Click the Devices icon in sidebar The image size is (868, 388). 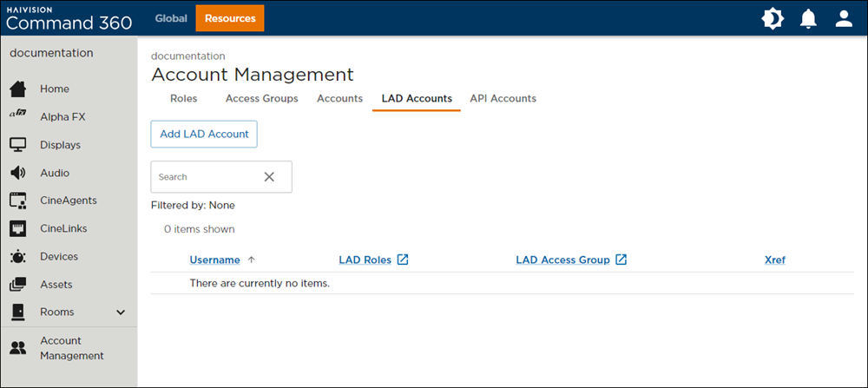[x=17, y=256]
